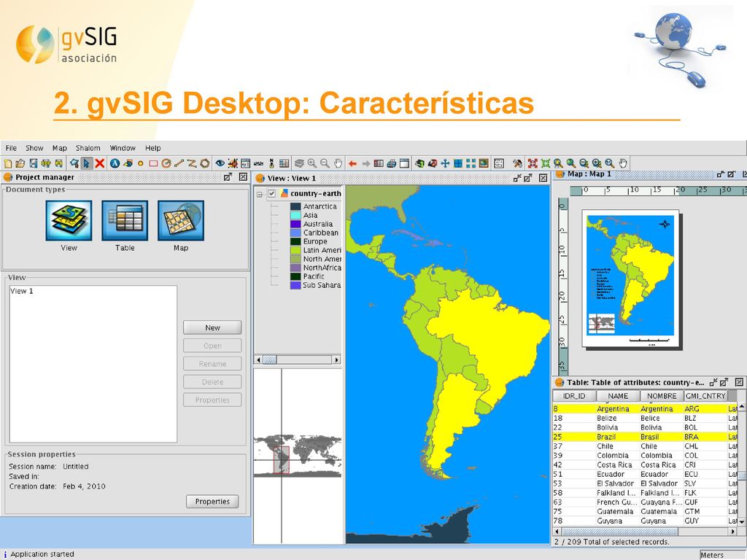Image resolution: width=747 pixels, height=560 pixels.
Task: Open a project with the folder icon
Action: coord(20,164)
